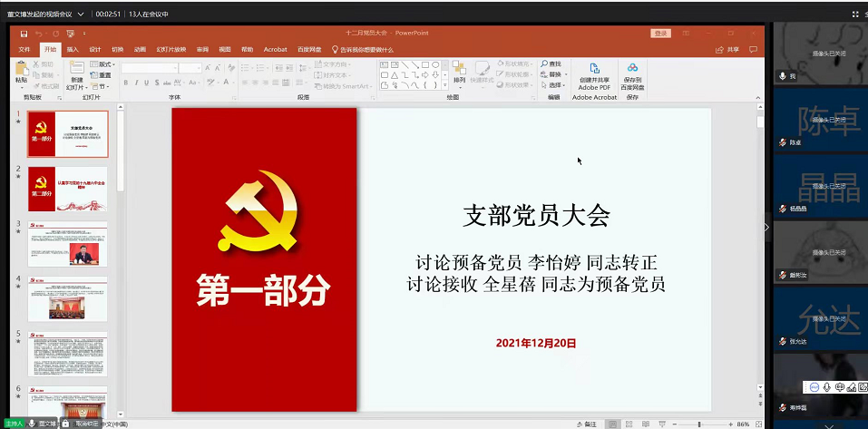This screenshot has height=429, width=868.
Task: Expand more participants with bottom chevron
Action: tap(829, 425)
